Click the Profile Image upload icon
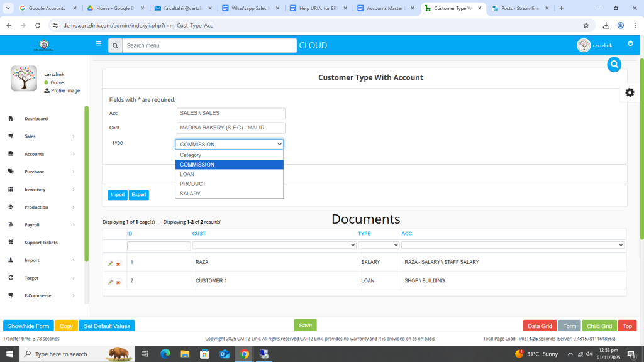Image resolution: width=644 pixels, height=362 pixels. [x=47, y=90]
